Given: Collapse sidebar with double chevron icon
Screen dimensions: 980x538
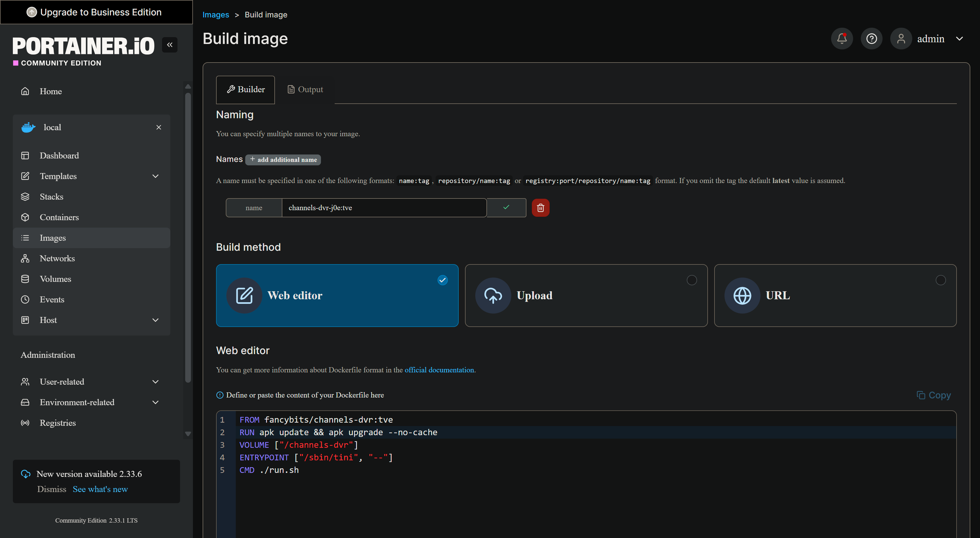Looking at the screenshot, I should [x=170, y=45].
